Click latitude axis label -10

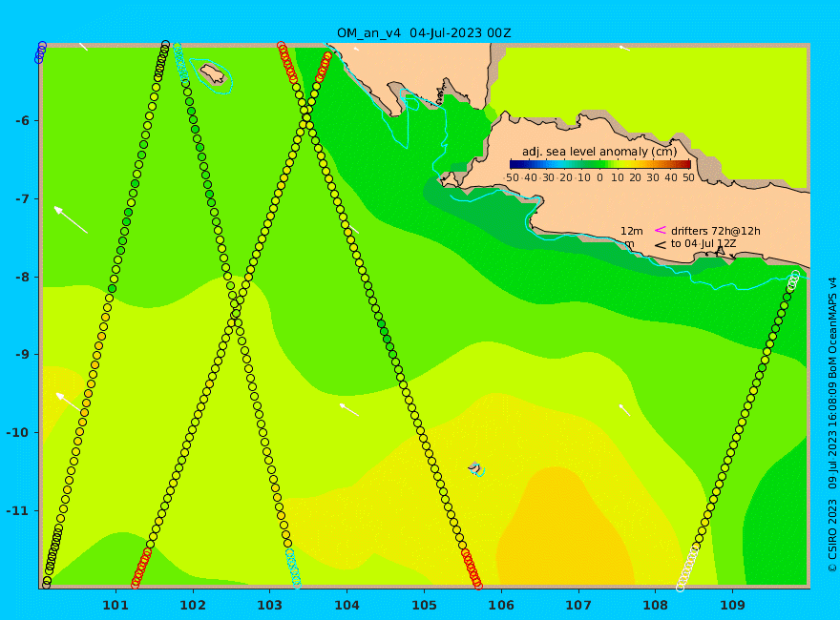(18, 432)
